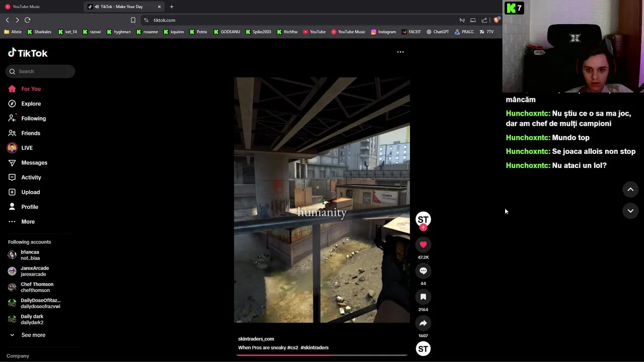This screenshot has height=362, width=644.
Task: Click the TikTok logo
Action: [28, 53]
